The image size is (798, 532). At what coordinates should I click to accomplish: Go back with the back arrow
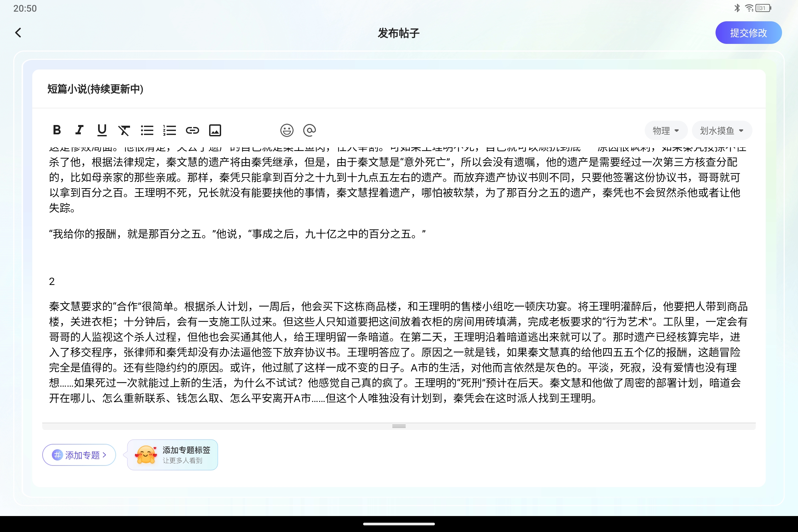pos(19,33)
